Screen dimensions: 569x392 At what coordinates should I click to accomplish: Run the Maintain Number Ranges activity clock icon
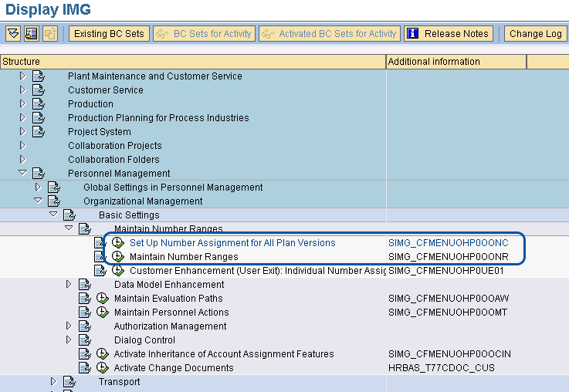(117, 257)
